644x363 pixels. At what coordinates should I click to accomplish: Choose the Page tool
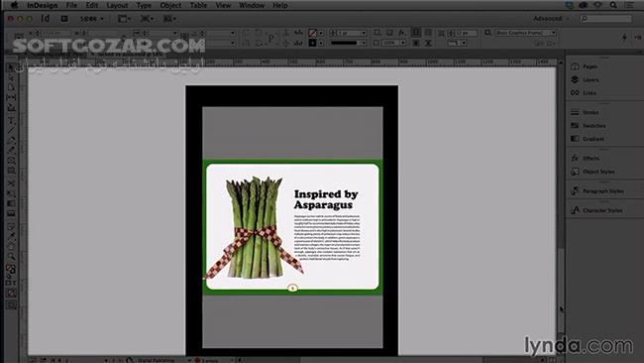11,87
